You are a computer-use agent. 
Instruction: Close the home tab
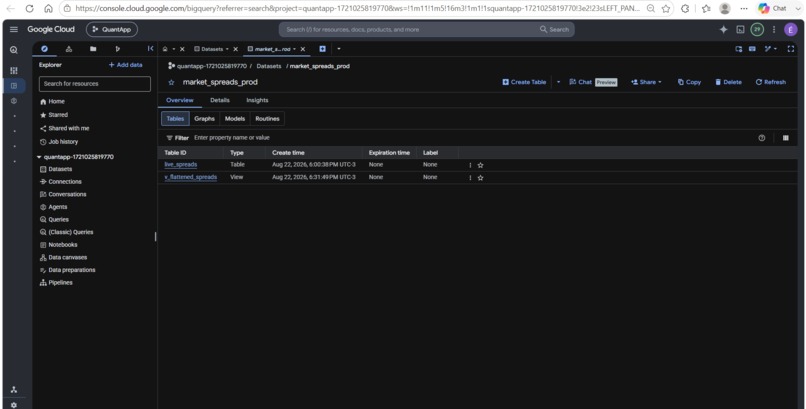click(x=182, y=49)
